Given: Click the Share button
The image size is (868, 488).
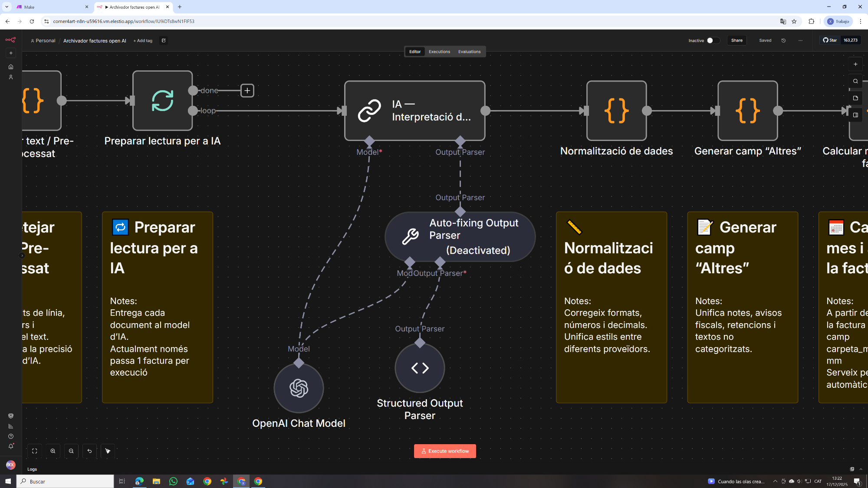Looking at the screenshot, I should tap(736, 40).
